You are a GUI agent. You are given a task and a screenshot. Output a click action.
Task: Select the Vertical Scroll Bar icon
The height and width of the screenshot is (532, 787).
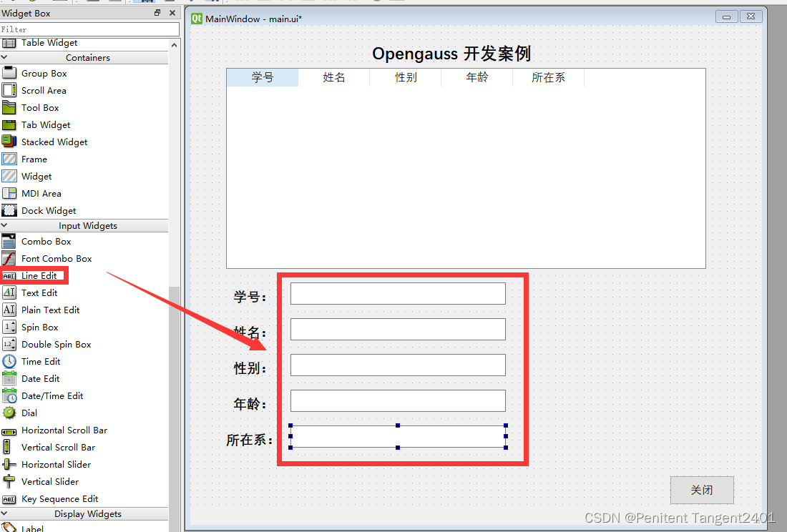[x=7, y=447]
